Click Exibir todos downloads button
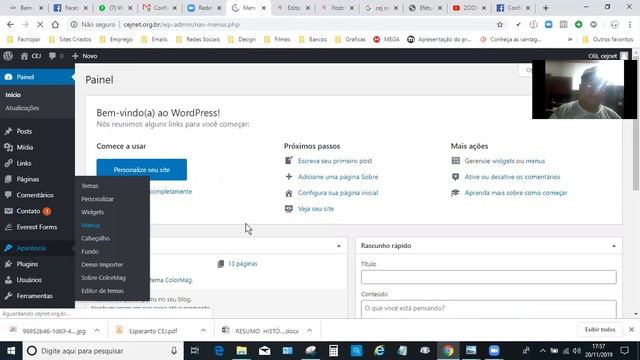 click(x=600, y=329)
